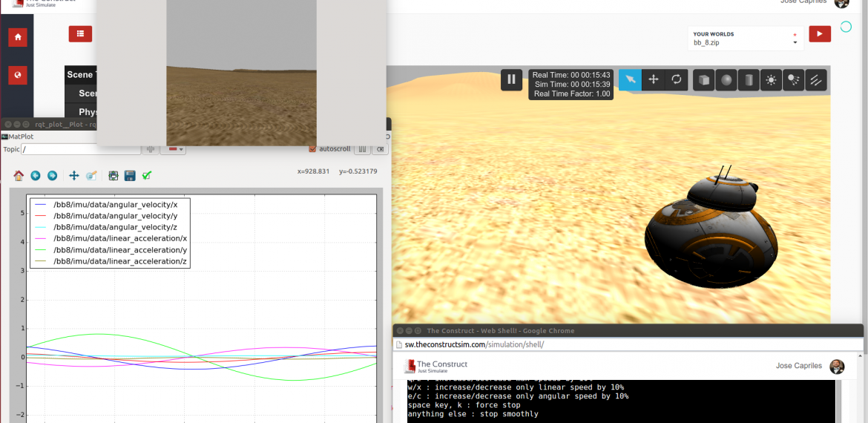Add a point light
The height and width of the screenshot is (423, 868).
click(x=771, y=80)
